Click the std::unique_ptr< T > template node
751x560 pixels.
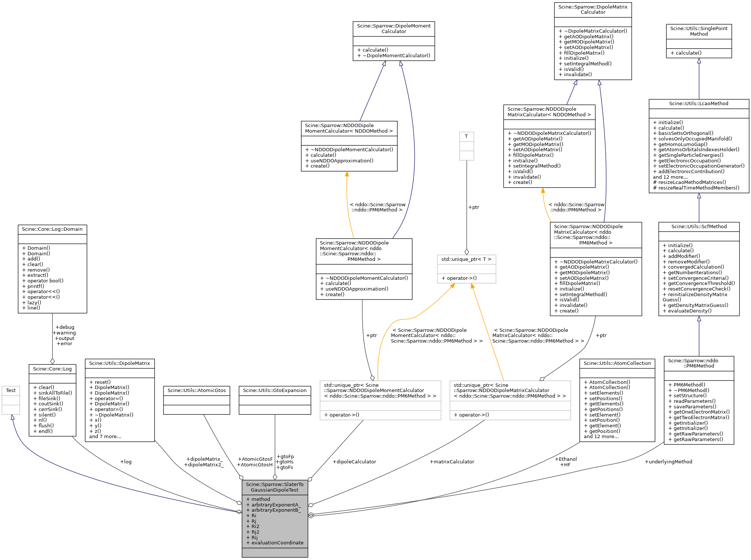click(x=466, y=269)
